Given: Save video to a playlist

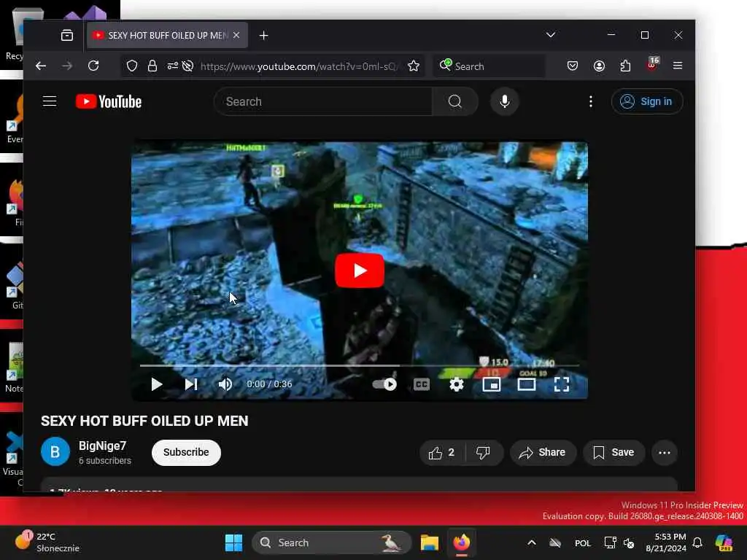Looking at the screenshot, I should pos(614,452).
